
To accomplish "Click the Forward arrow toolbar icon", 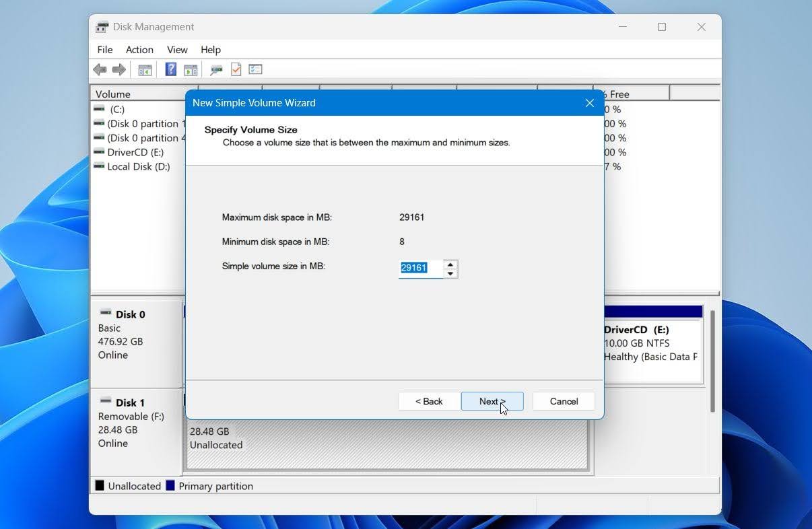I will (119, 69).
